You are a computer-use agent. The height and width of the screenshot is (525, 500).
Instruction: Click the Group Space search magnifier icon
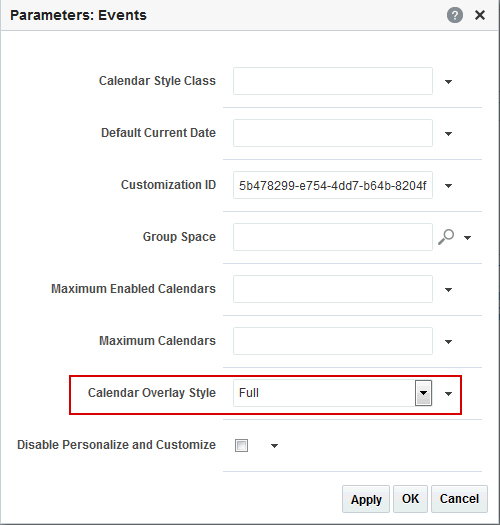446,237
